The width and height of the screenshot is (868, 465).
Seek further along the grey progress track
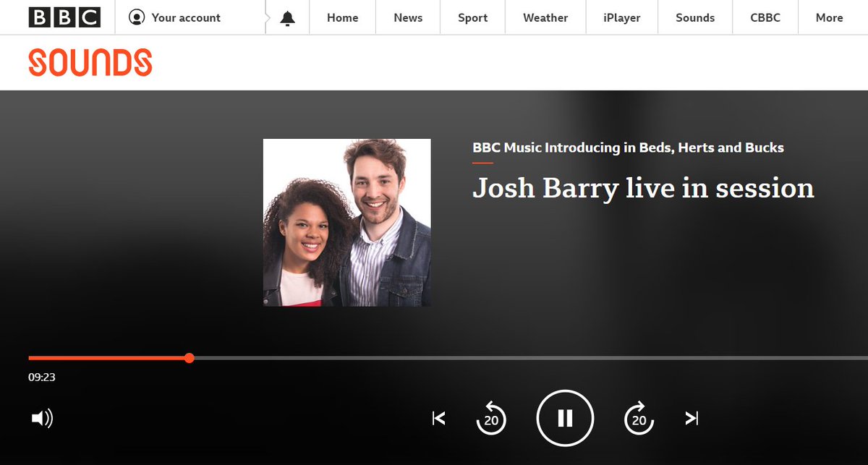pyautogui.click(x=531, y=358)
